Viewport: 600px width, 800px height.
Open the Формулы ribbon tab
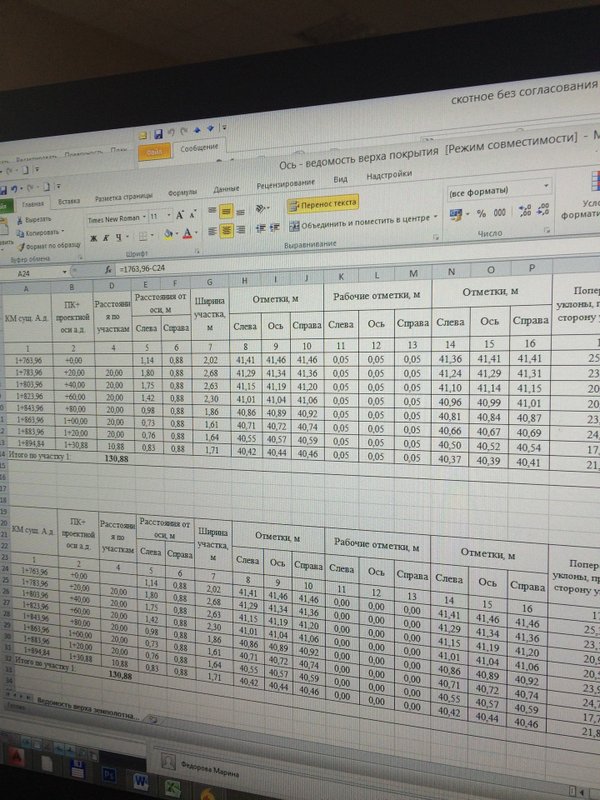[182, 193]
